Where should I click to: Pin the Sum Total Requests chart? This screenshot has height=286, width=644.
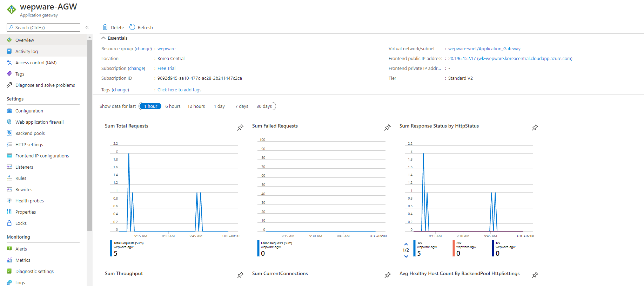pos(240,128)
